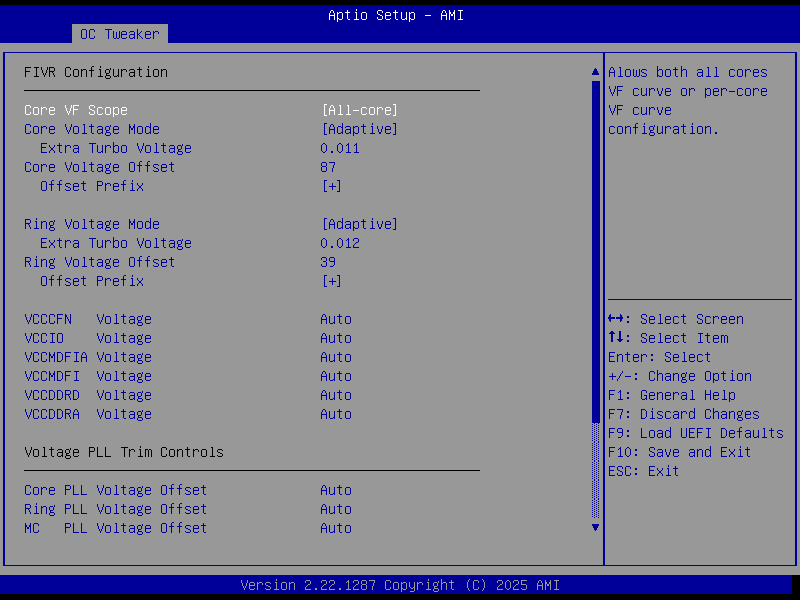The height and width of the screenshot is (600, 800).
Task: Change Core Voltage Mode Adaptive option
Action: pyautogui.click(x=359, y=129)
